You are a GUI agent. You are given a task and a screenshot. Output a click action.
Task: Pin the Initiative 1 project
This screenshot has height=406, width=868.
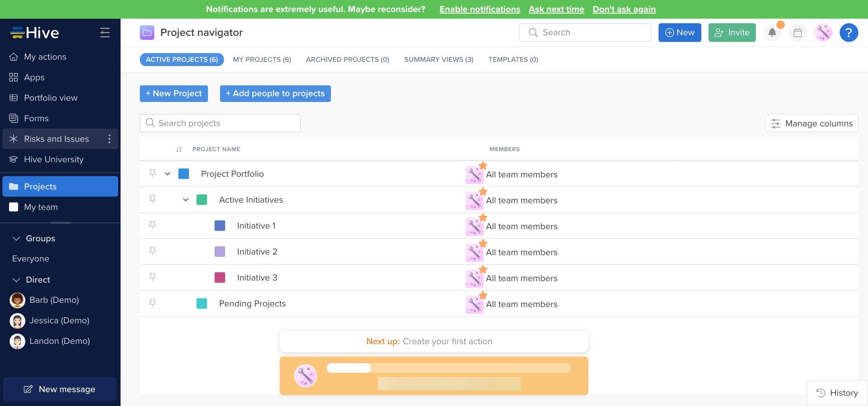point(152,225)
